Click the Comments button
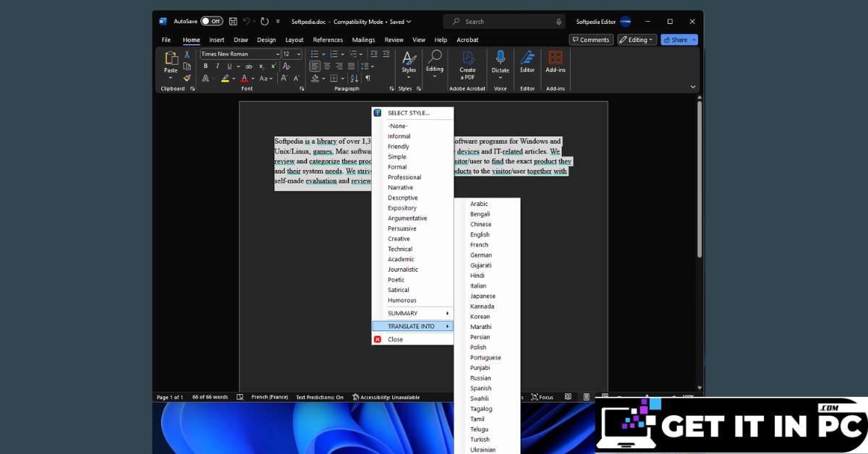Viewport: 868px width, 454px height. point(591,40)
